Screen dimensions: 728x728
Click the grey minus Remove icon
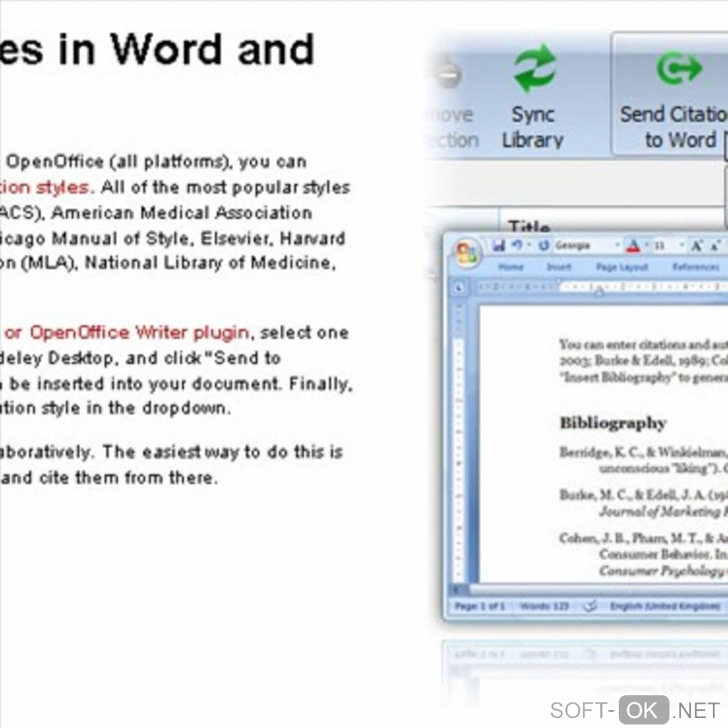[x=450, y=74]
